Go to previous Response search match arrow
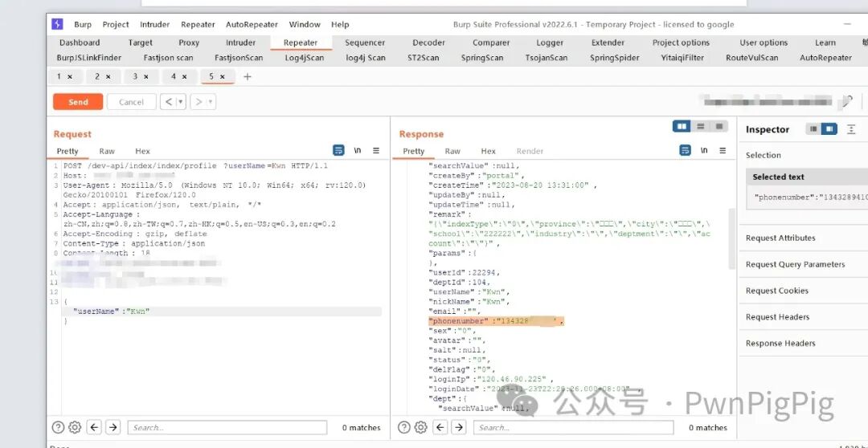The height and width of the screenshot is (448, 868). click(x=440, y=427)
